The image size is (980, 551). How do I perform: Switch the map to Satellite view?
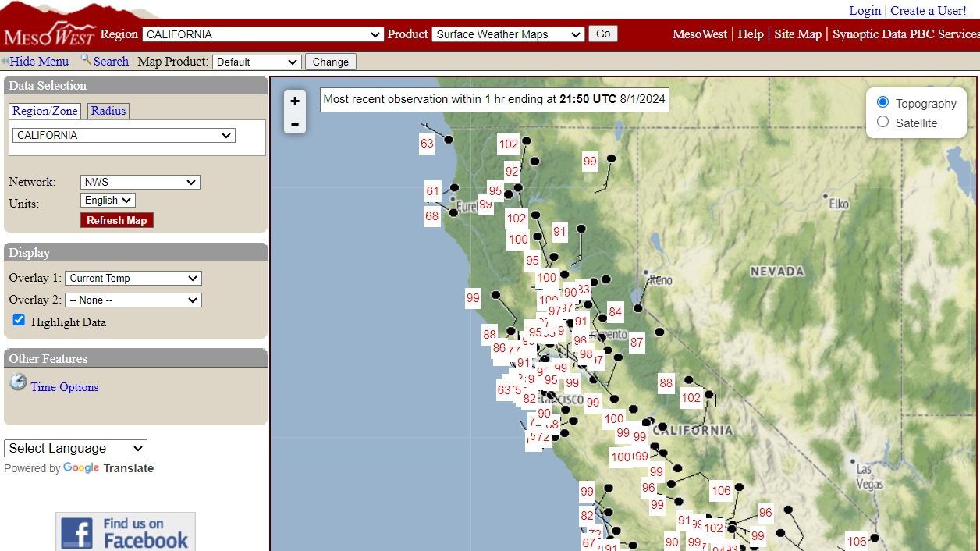pyautogui.click(x=882, y=123)
